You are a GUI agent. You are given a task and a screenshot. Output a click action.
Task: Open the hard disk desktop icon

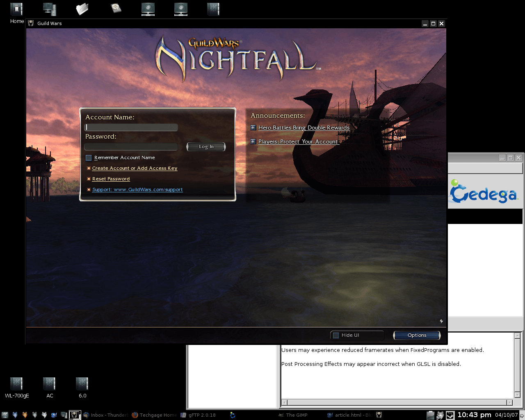tap(116, 8)
